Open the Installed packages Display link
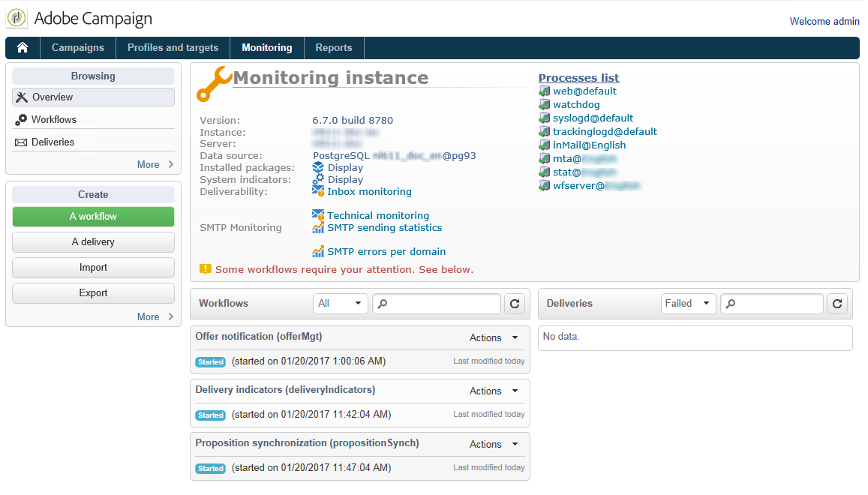 point(345,167)
